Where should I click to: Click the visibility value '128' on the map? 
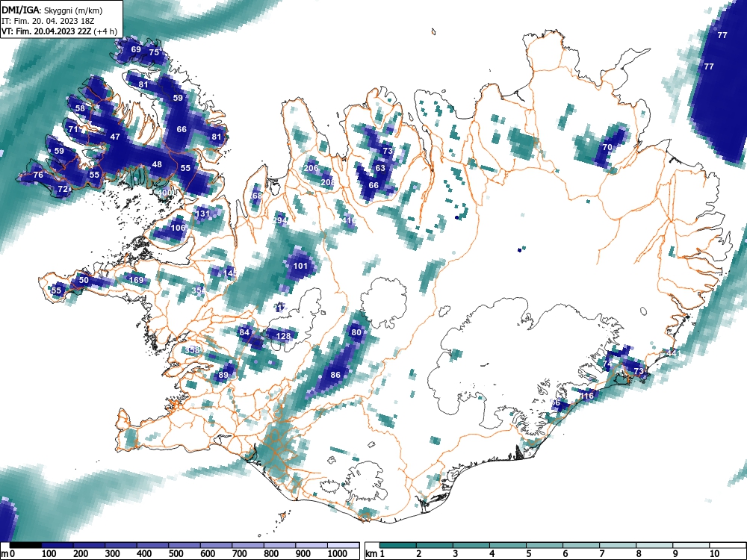(x=283, y=336)
